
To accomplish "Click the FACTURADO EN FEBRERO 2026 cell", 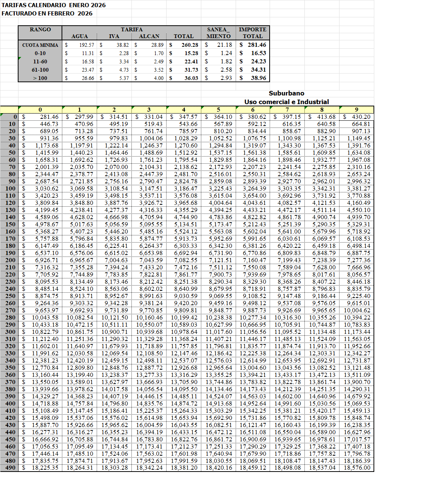I will pyautogui.click(x=47, y=14).
